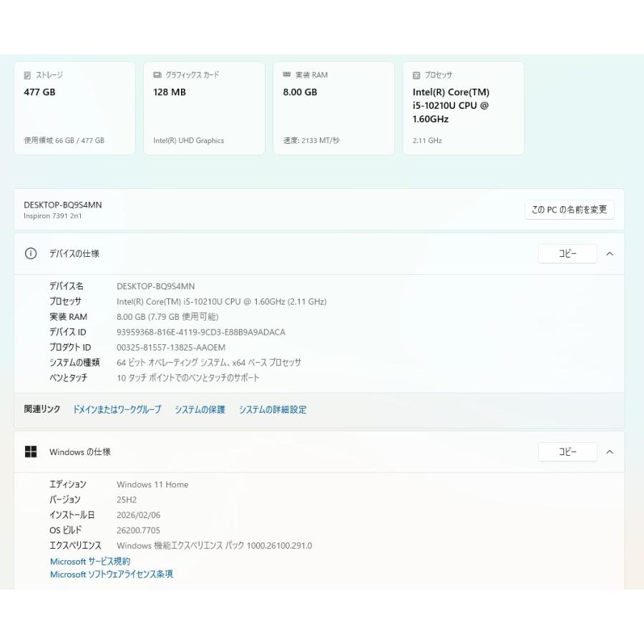Select OS build value 26200.7705

coord(138,530)
